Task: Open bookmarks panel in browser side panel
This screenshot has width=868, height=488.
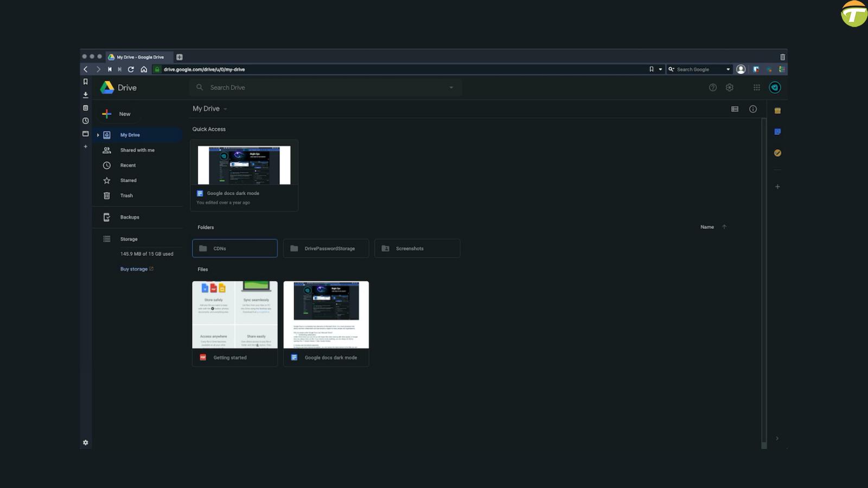Action: [x=85, y=82]
